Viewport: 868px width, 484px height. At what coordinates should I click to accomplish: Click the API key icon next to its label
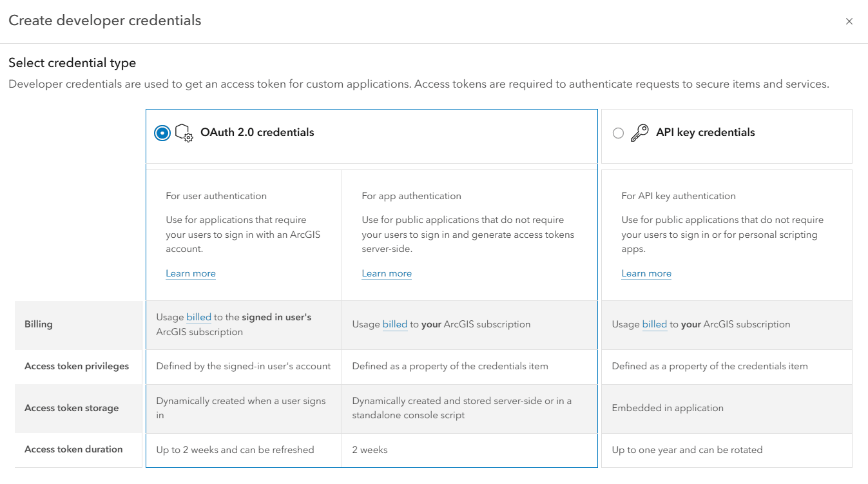638,132
